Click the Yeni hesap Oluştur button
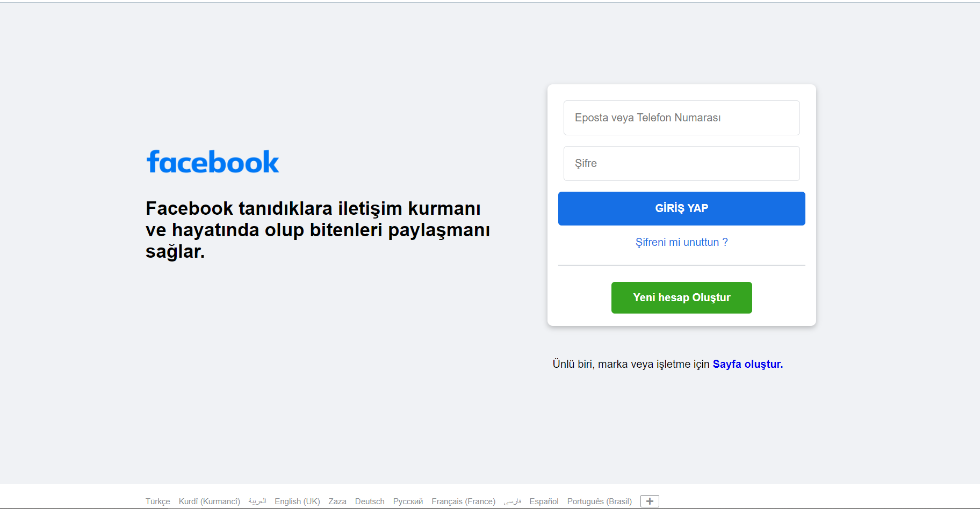 click(681, 297)
